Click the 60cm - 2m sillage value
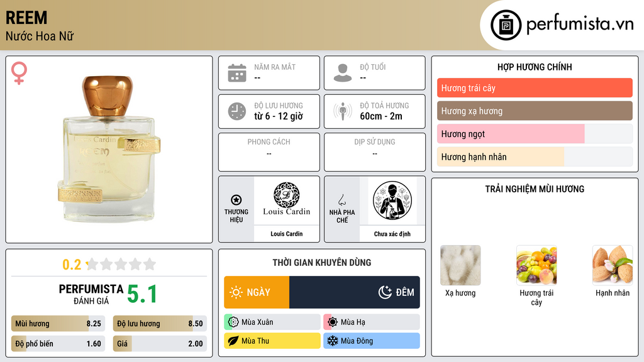The height and width of the screenshot is (362, 644). [x=380, y=116]
